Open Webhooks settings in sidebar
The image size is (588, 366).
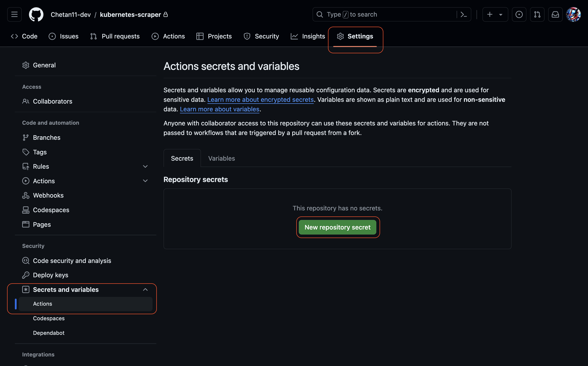[x=48, y=195]
